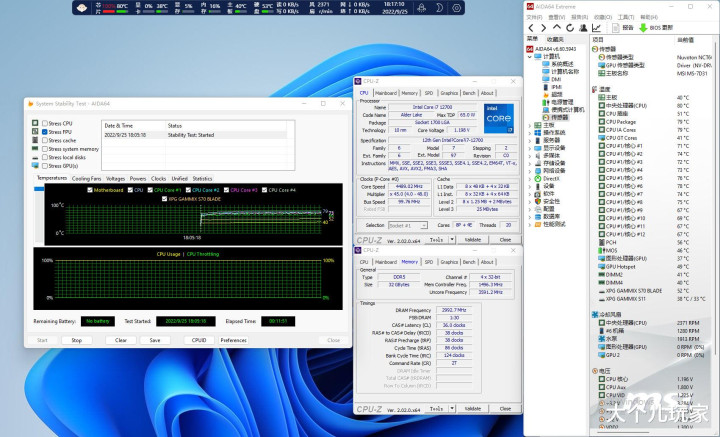Select the sensor item in AIDA64 tree
The width and height of the screenshot is (720, 437).
(559, 118)
